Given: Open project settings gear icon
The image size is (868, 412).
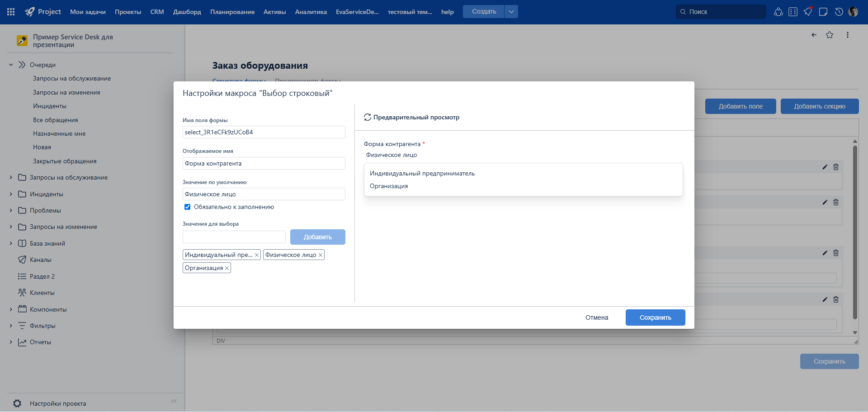Looking at the screenshot, I should [17, 403].
